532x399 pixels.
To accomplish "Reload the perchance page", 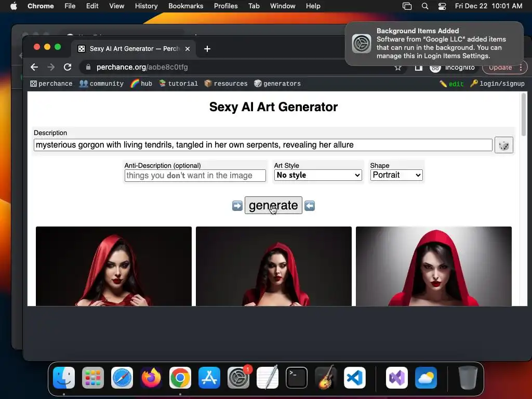I will pyautogui.click(x=68, y=67).
